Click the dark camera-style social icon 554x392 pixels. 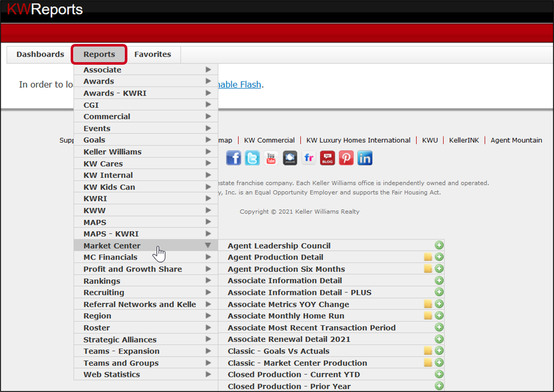coord(290,158)
